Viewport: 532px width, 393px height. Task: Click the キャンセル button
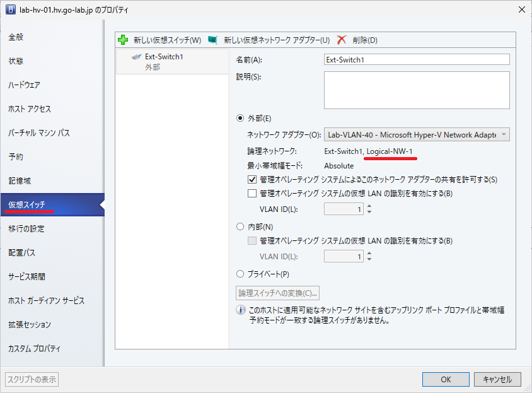(497, 379)
